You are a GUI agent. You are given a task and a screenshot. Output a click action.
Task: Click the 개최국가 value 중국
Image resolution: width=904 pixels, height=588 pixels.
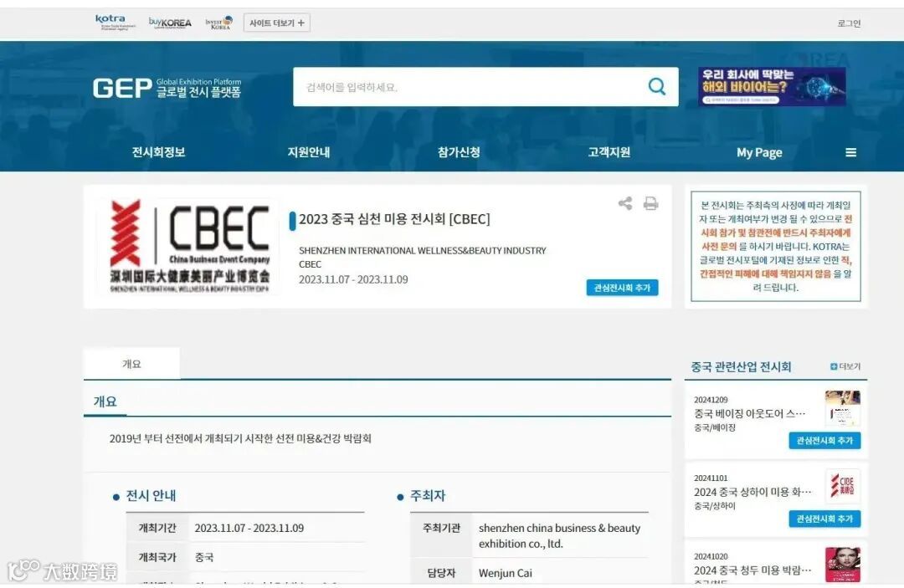tap(204, 558)
